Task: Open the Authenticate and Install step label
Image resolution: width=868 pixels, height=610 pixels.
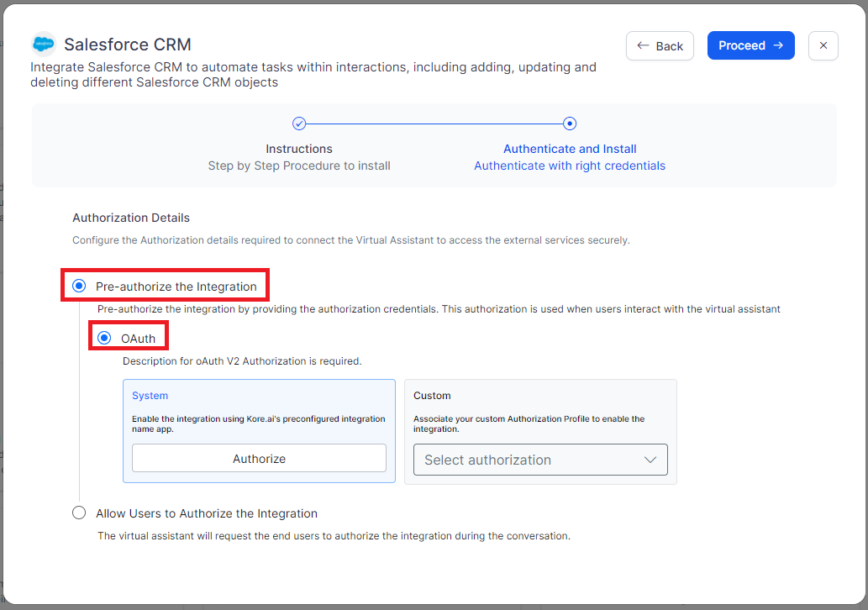Action: pyautogui.click(x=570, y=149)
